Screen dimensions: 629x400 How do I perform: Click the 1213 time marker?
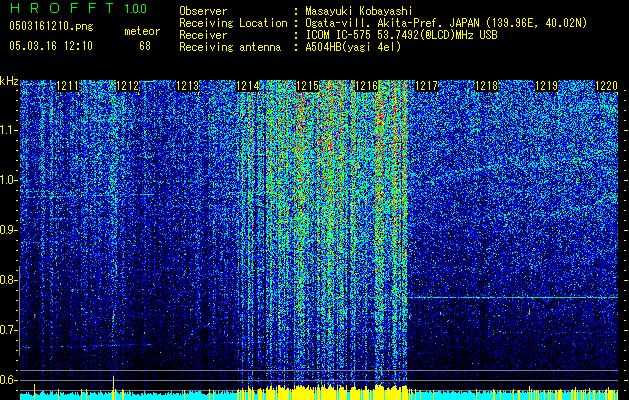(188, 86)
